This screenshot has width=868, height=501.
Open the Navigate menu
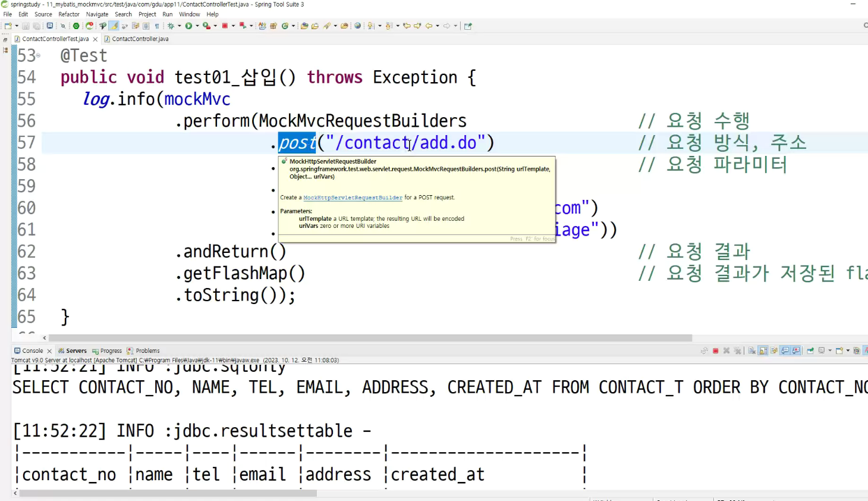tap(98, 14)
